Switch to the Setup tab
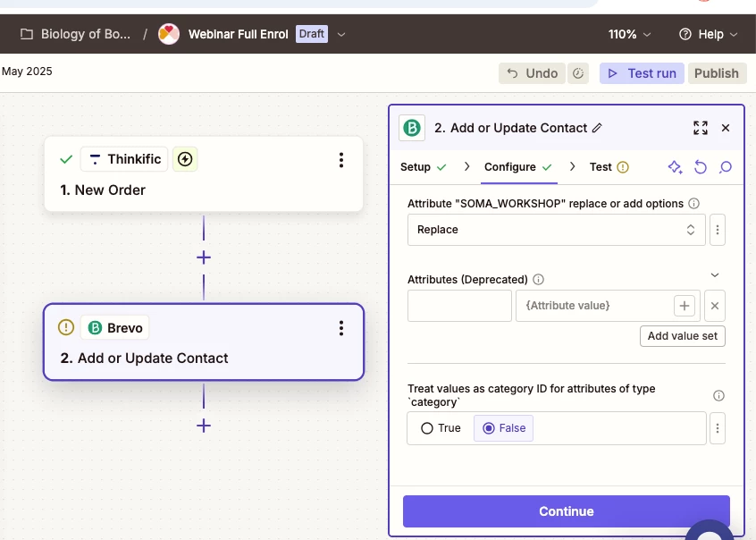 click(424, 167)
